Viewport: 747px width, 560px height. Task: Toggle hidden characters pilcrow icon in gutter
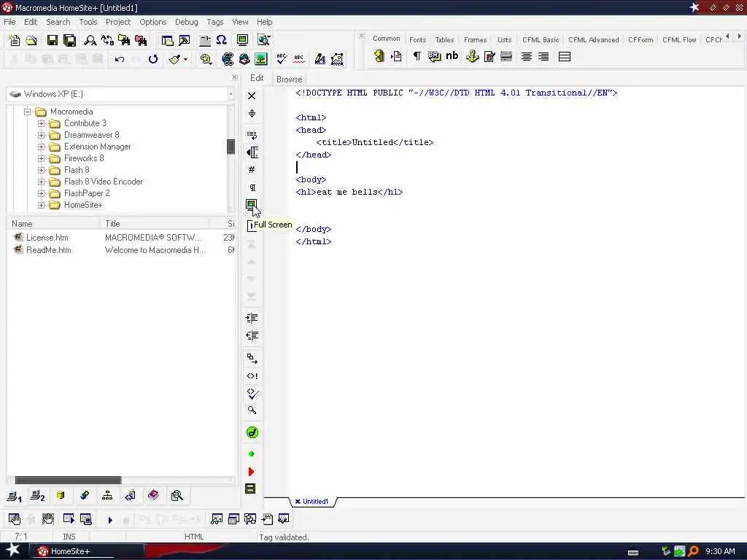[x=252, y=187]
